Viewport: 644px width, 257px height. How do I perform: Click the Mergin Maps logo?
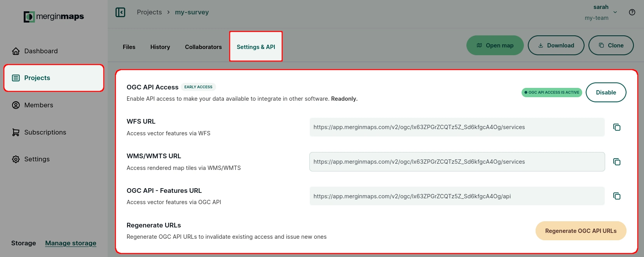(x=54, y=17)
